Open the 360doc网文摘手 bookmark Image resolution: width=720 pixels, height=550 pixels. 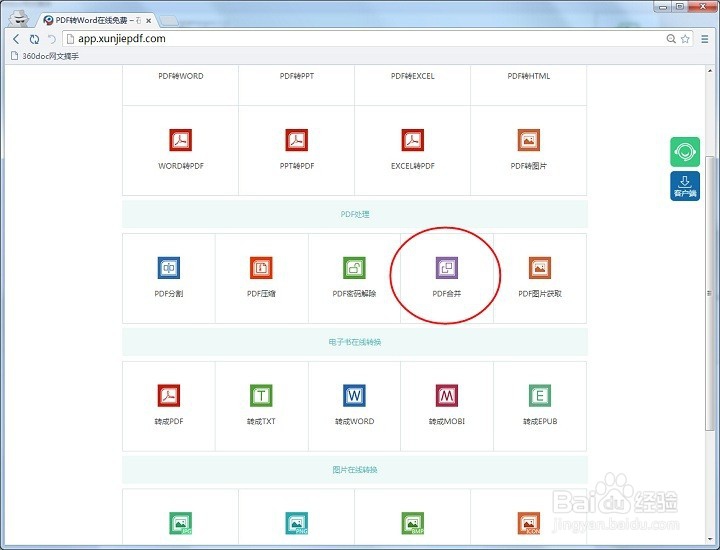pyautogui.click(x=45, y=56)
